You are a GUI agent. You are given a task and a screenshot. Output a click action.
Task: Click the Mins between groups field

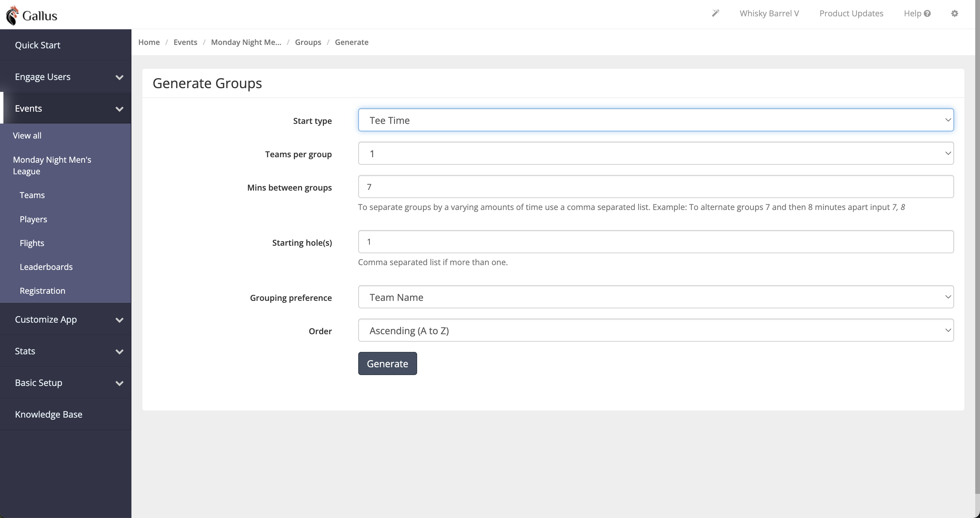(x=656, y=187)
